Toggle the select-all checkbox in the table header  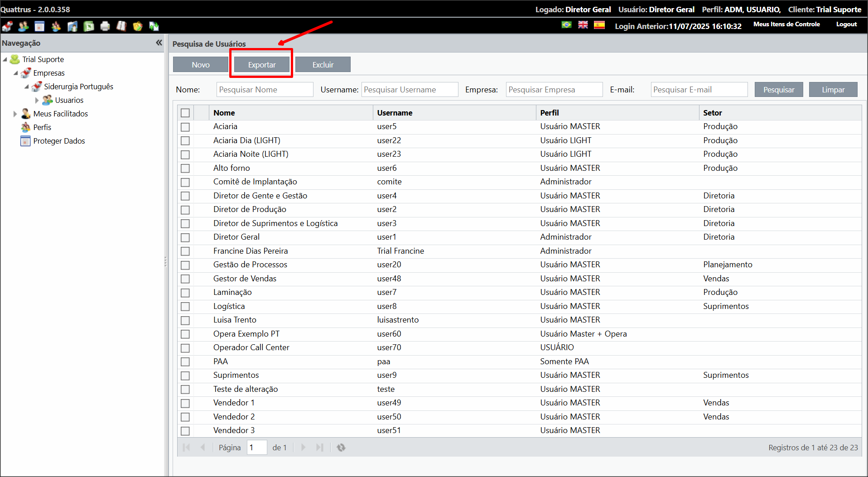[x=185, y=113]
